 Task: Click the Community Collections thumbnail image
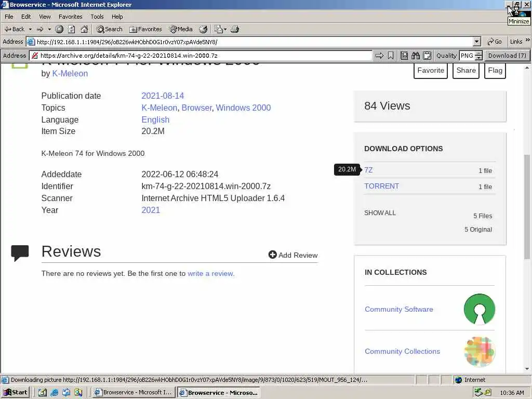[x=480, y=352]
